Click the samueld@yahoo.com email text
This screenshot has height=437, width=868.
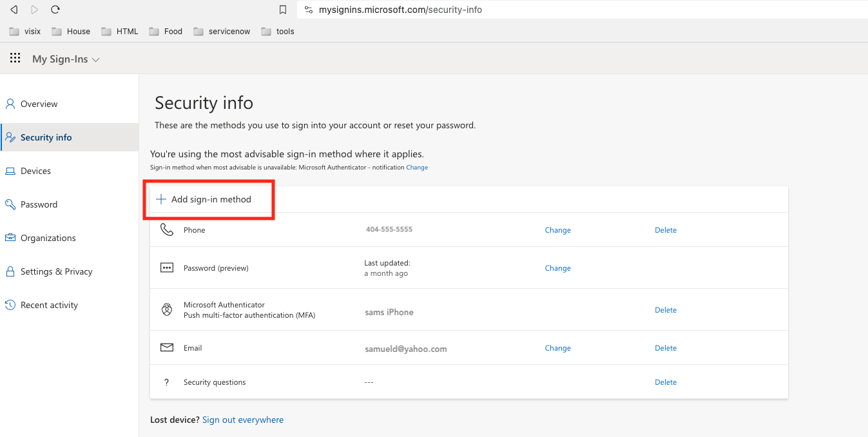pos(406,349)
